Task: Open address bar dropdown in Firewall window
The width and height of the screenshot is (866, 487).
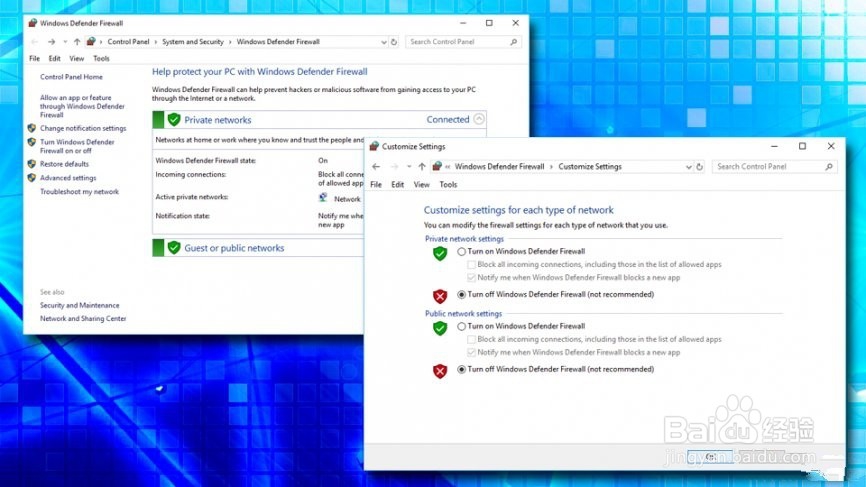Action: (384, 42)
